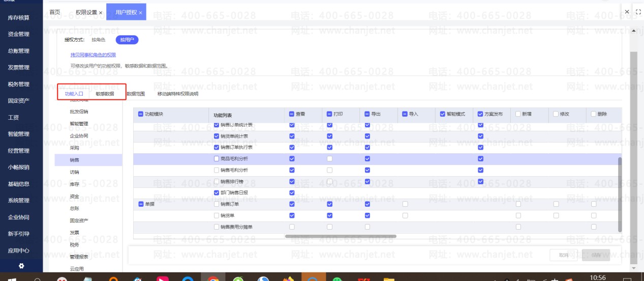The width and height of the screenshot is (644, 281).
Task: Collapse the 单据 group
Action: [x=140, y=204]
